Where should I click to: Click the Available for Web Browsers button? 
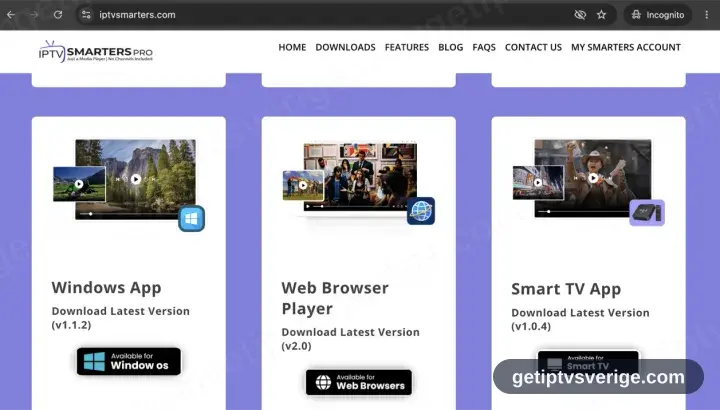(359, 382)
